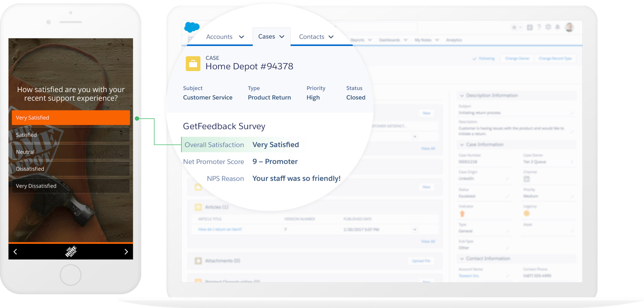644x308 pixels.
Task: Click the yellow Case briefcase icon
Action: tap(193, 64)
